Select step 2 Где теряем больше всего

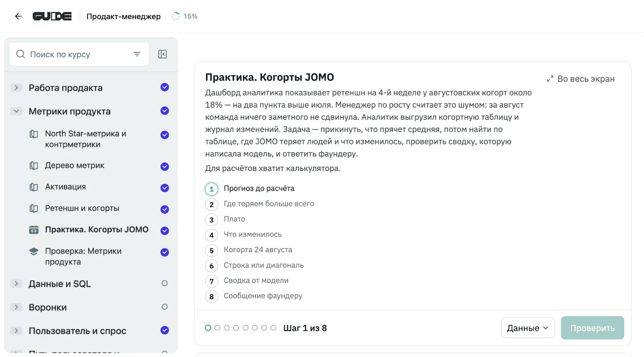pyautogui.click(x=259, y=204)
